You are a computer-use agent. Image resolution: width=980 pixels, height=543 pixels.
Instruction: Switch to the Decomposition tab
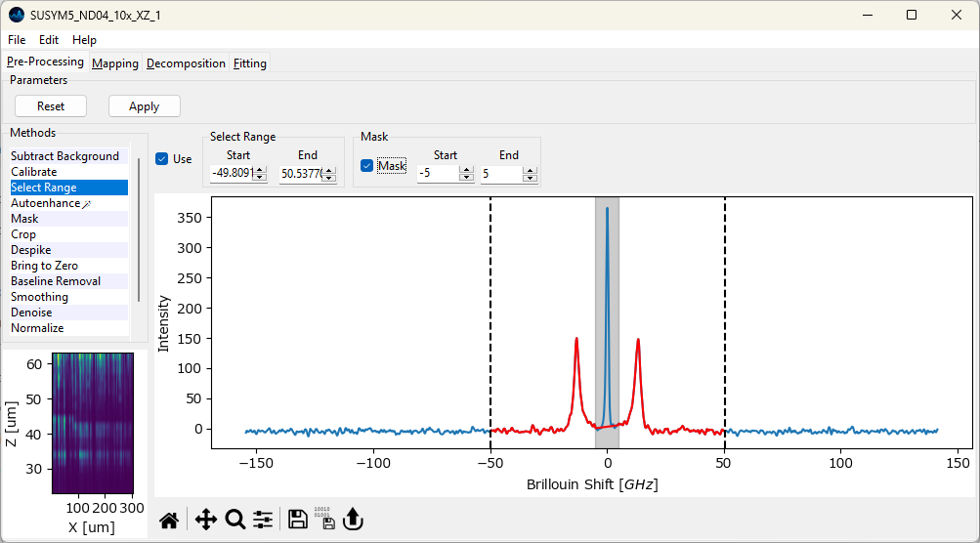point(186,63)
